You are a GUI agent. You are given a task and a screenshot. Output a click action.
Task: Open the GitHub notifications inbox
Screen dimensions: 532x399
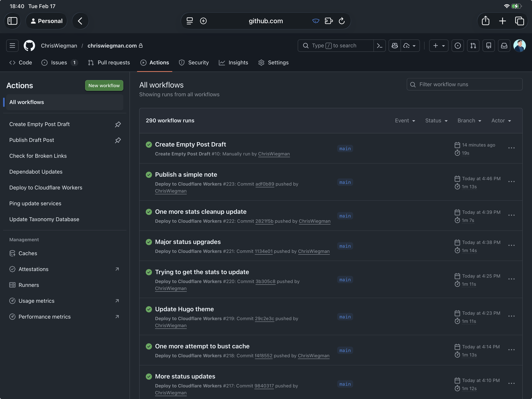(x=504, y=45)
